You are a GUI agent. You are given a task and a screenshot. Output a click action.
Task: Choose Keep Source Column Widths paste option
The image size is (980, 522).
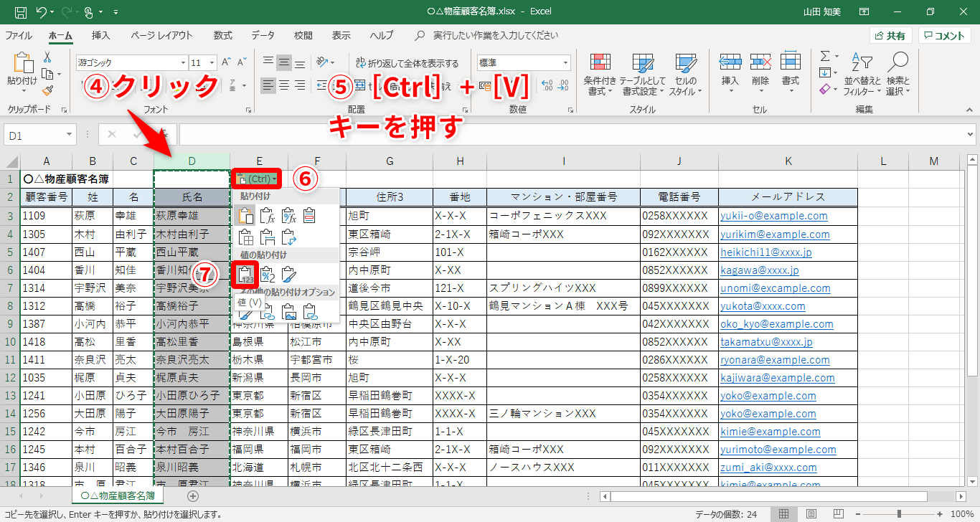click(x=268, y=237)
